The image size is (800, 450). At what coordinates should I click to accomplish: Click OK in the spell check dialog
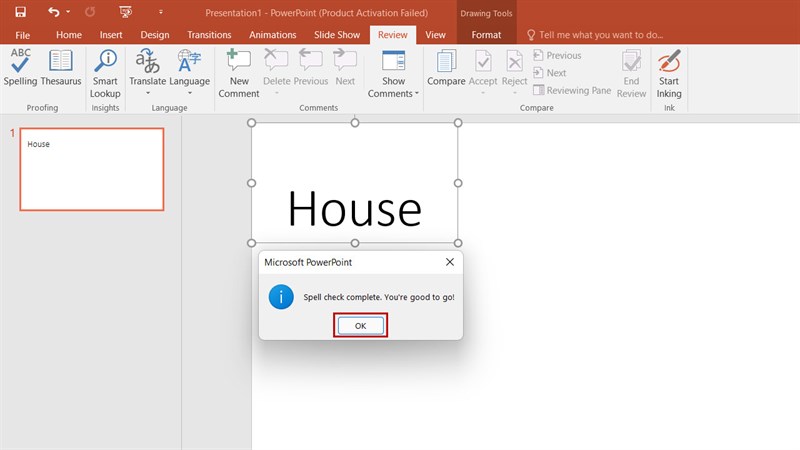point(360,326)
